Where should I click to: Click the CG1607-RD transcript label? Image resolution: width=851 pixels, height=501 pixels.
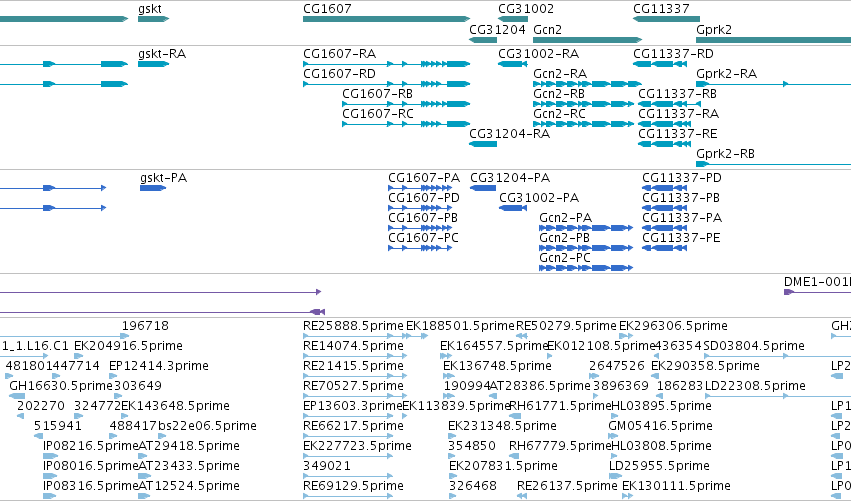(x=339, y=74)
